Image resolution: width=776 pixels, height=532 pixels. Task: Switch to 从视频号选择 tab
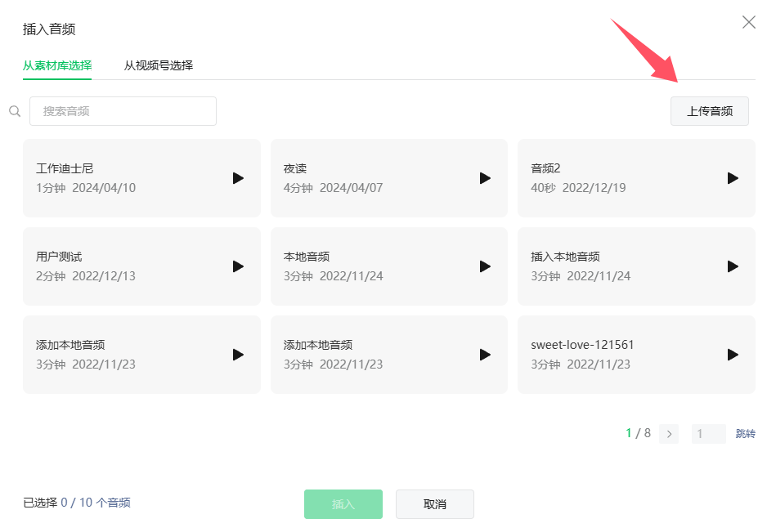coord(159,65)
